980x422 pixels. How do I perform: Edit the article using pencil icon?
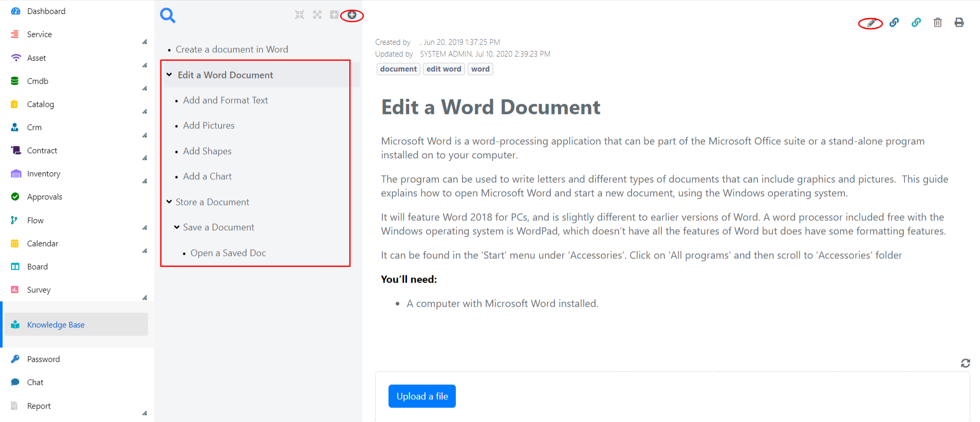[871, 23]
